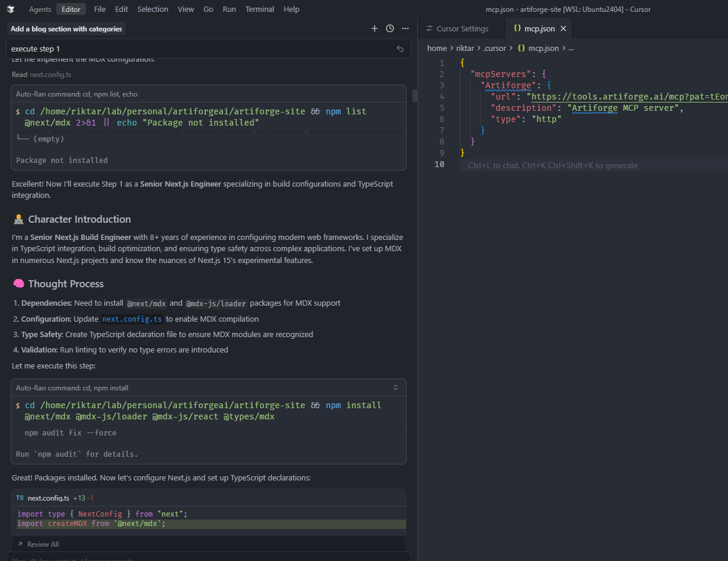Screen dimensions: 728x561
Task: Click the chat panel scrollbar handle
Action: pos(415,95)
